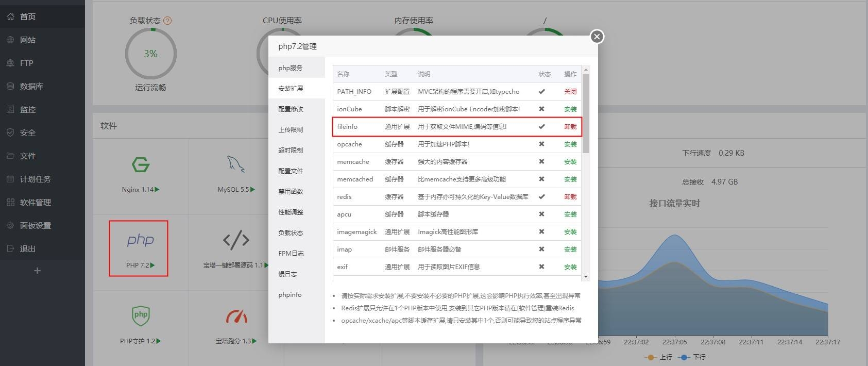868x366 pixels.
Task: Open the 负载状态 tab in the dialog
Action: click(297, 232)
